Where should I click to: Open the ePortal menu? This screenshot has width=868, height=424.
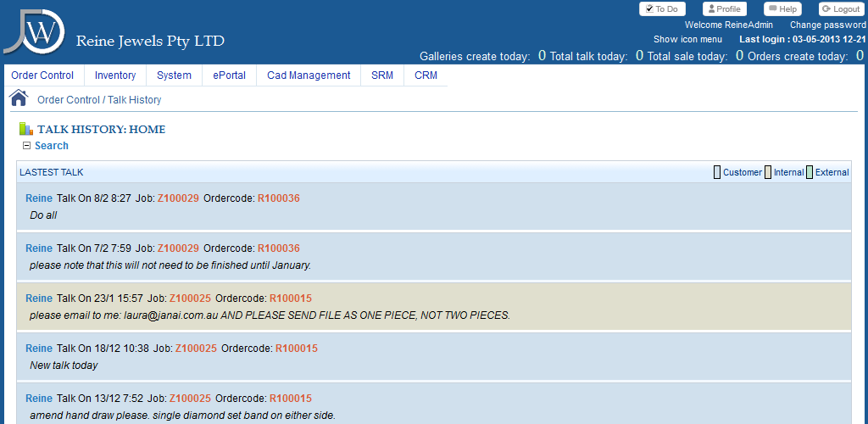[229, 75]
